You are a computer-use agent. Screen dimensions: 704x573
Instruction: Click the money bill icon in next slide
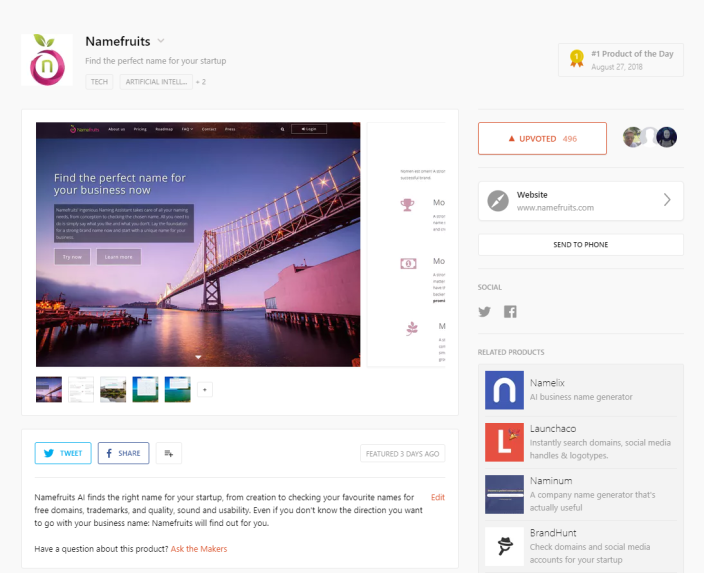click(x=408, y=264)
